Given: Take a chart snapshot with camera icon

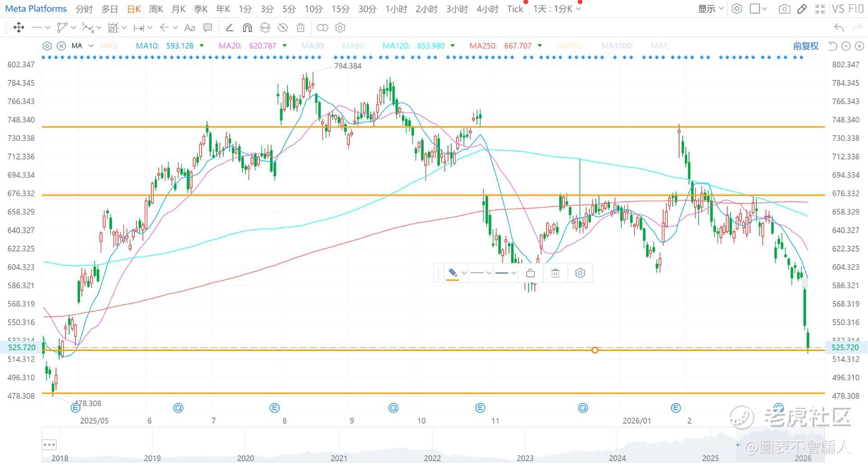Looking at the screenshot, I should click(784, 9).
